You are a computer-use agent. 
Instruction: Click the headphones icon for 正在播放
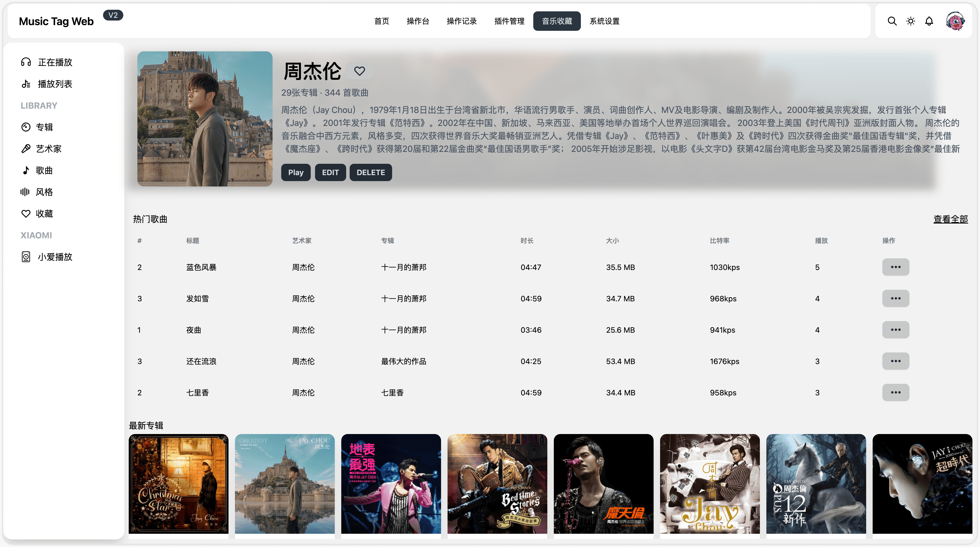pyautogui.click(x=26, y=62)
